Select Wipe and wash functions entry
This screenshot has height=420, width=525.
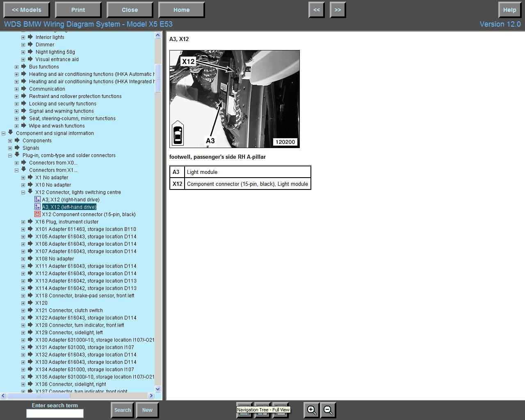tap(57, 126)
